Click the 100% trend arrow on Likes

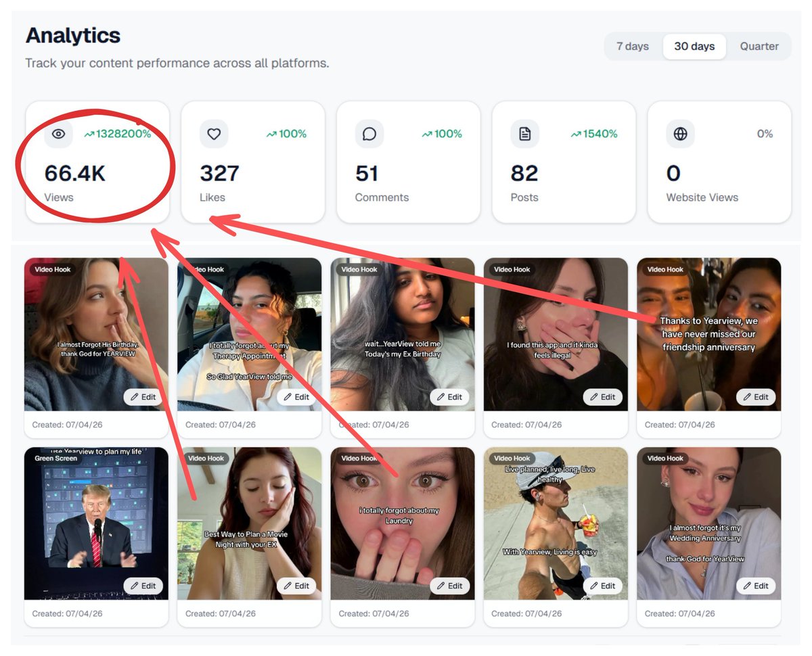271,135
